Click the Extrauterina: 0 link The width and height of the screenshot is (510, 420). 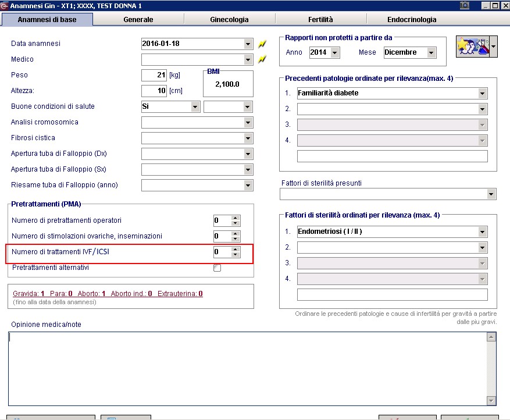(x=180, y=293)
